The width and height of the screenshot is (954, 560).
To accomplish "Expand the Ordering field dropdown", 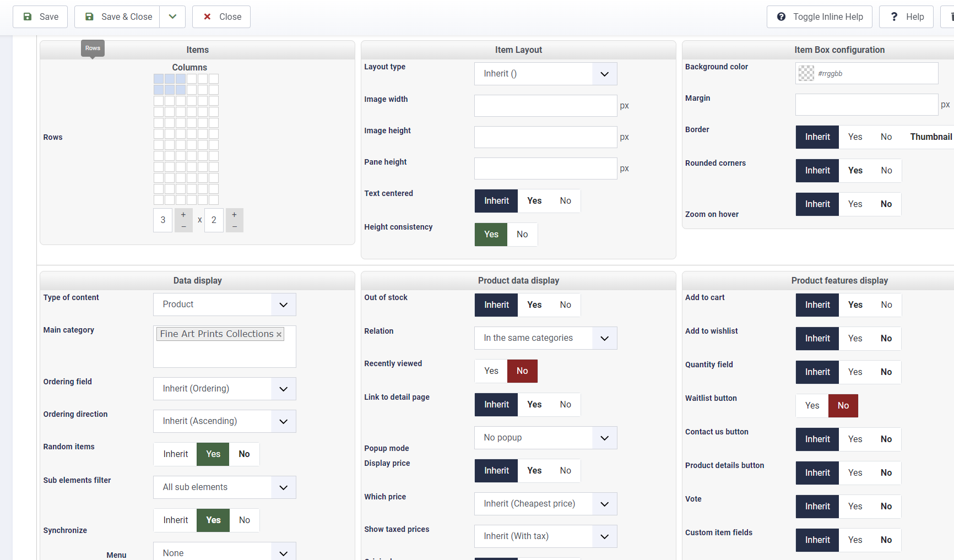I will pyautogui.click(x=225, y=389).
